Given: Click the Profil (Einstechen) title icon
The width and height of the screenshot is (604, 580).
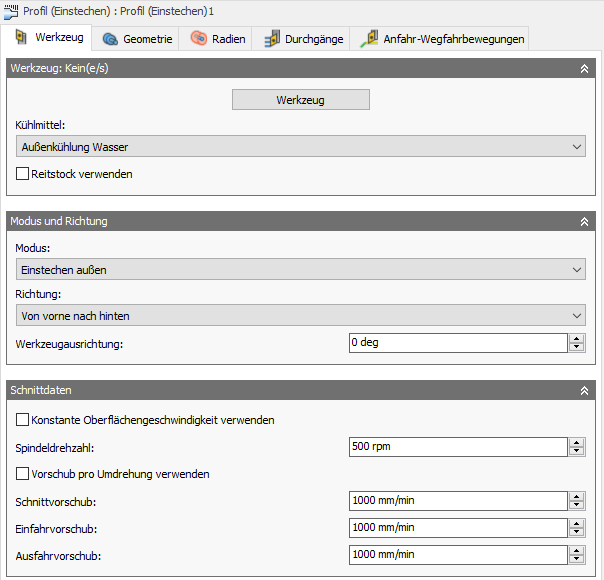Looking at the screenshot, I should pos(12,10).
